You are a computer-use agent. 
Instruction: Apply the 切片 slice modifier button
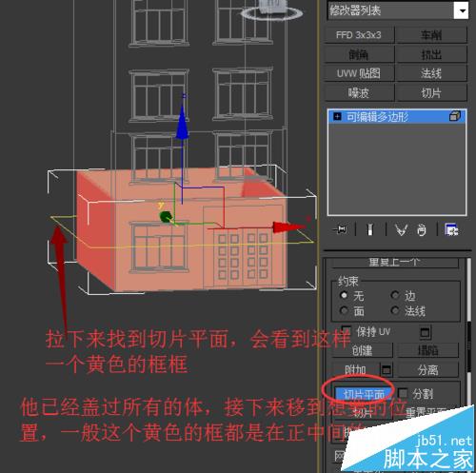431,93
